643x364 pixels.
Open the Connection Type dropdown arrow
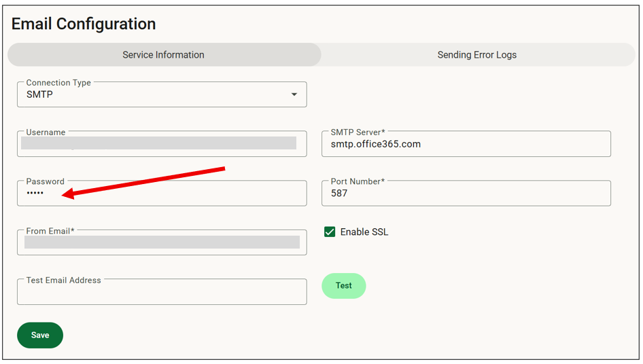294,94
